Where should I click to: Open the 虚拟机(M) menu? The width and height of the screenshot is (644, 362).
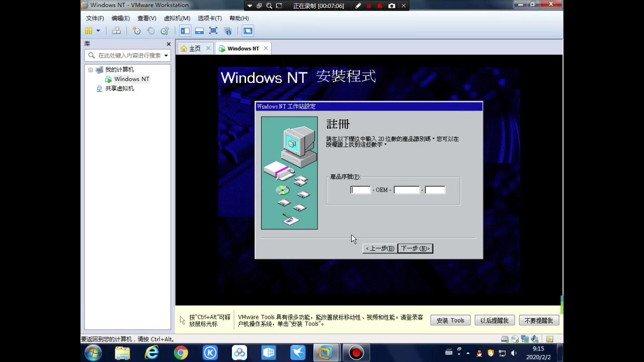177,18
